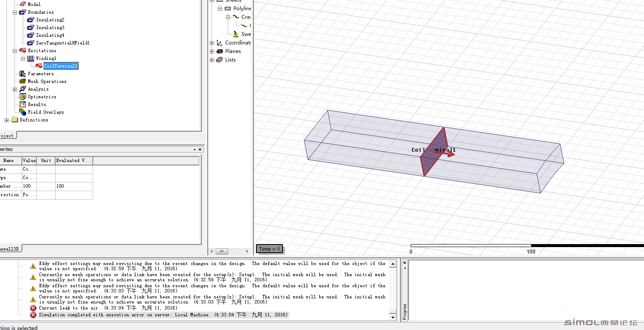Expand the Lists node
Viewport: 644px width, 330px height.
(x=212, y=60)
